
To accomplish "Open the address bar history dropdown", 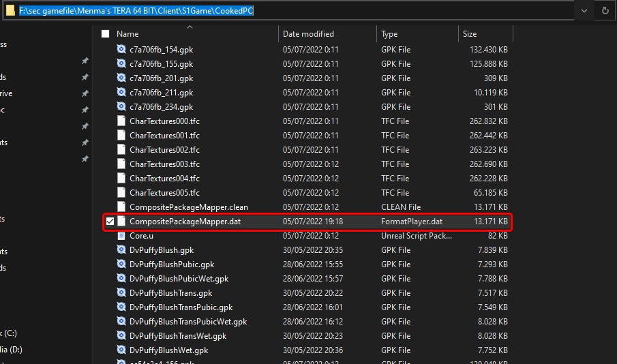I will 584,11.
